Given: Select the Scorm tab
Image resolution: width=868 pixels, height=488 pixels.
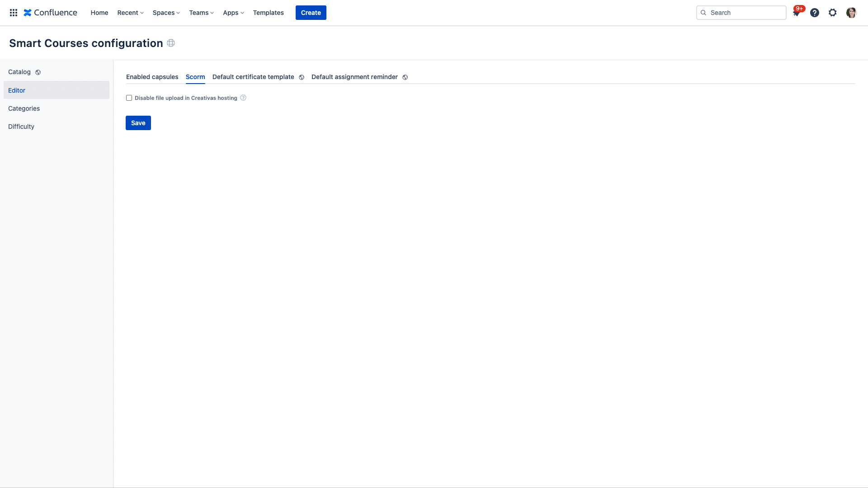Looking at the screenshot, I should [195, 77].
